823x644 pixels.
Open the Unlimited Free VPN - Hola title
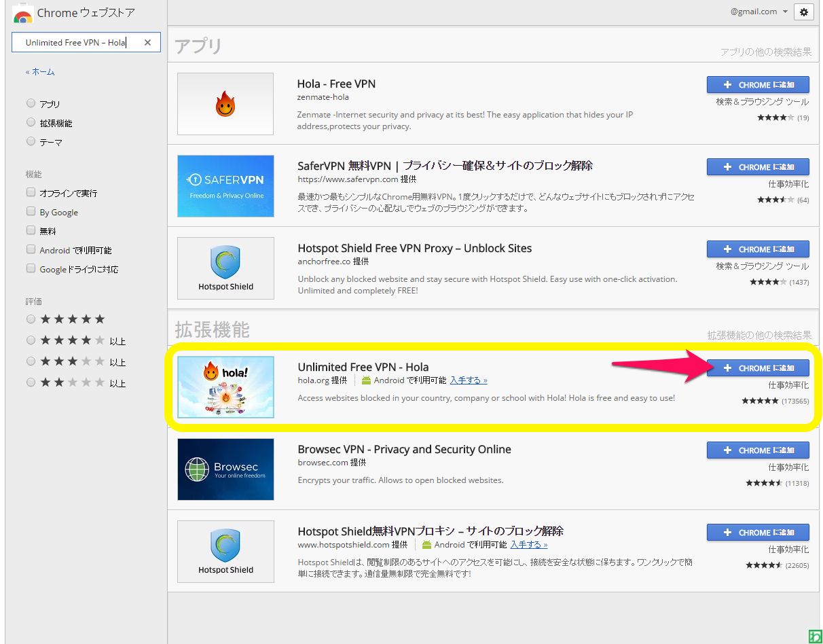click(x=363, y=368)
